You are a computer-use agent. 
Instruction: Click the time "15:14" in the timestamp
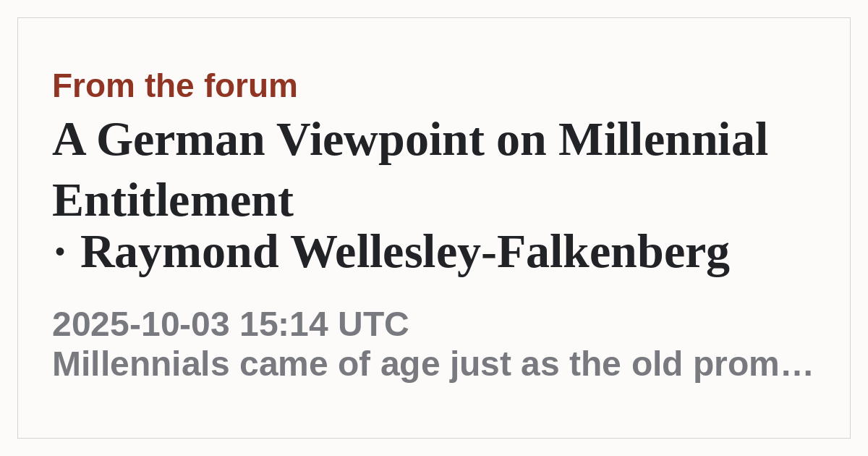point(284,324)
